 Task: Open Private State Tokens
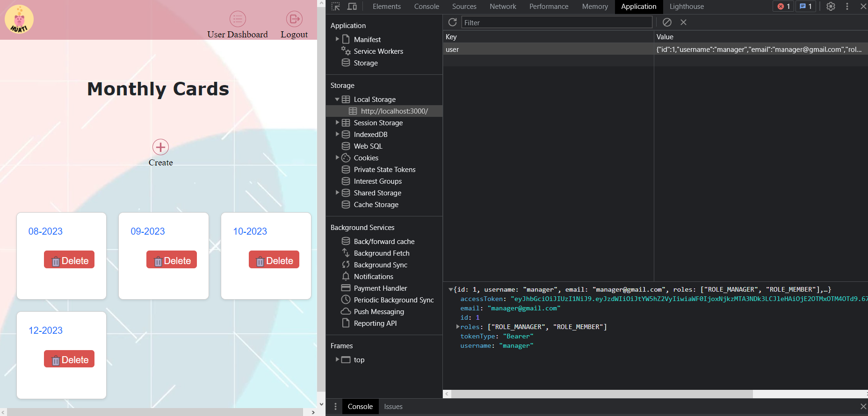point(384,170)
